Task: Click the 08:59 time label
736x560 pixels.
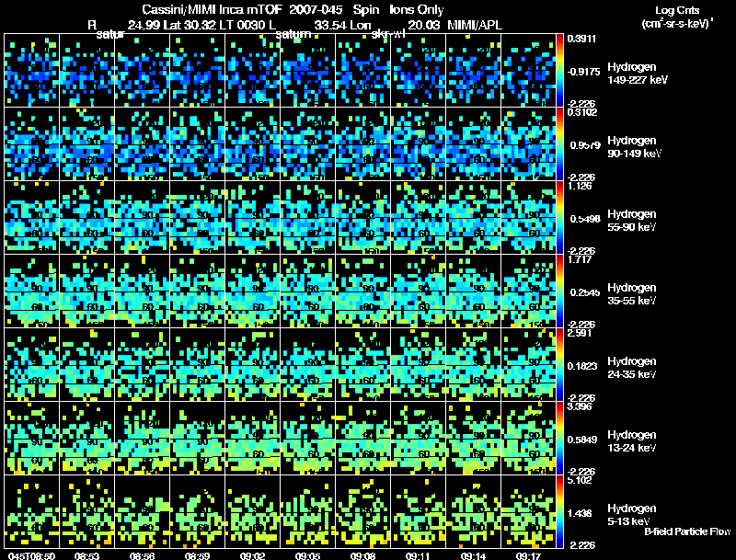Action: pos(197,556)
